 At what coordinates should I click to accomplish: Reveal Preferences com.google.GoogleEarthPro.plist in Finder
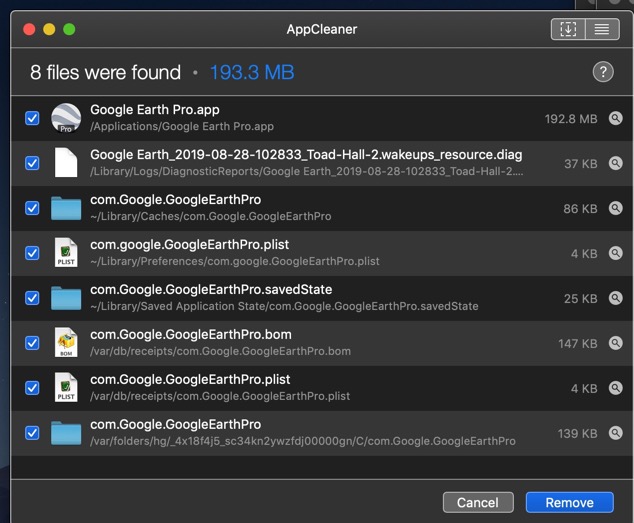coord(615,253)
